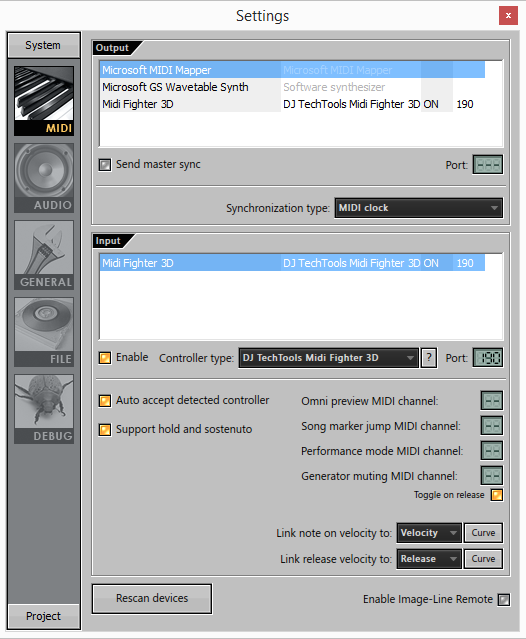This screenshot has height=639, width=526.
Task: Enable Image-Line Remote checkbox
Action: pyautogui.click(x=504, y=599)
